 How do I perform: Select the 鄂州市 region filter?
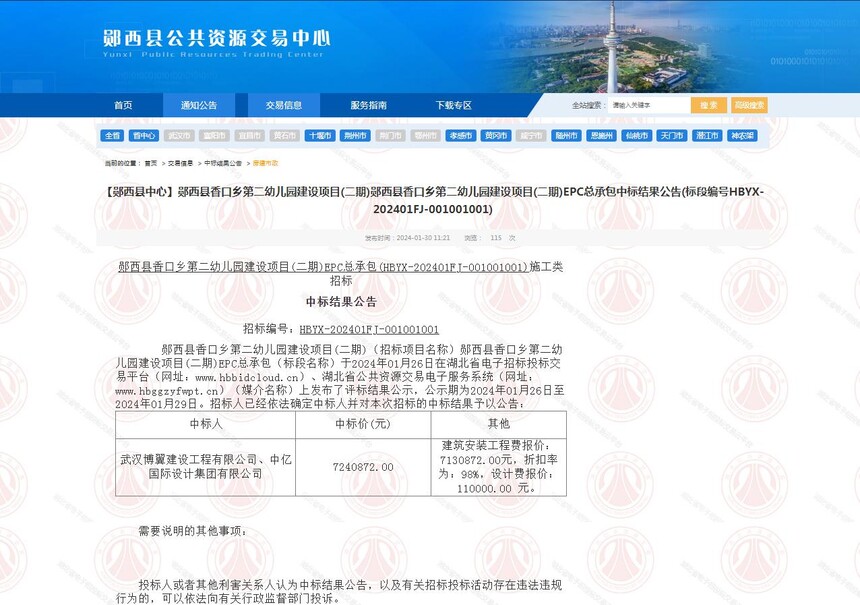[x=425, y=135]
